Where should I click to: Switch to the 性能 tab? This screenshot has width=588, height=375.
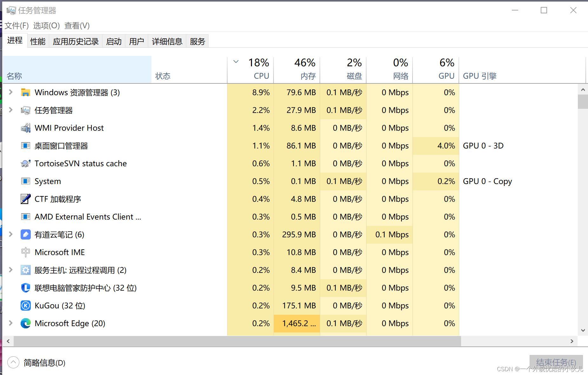click(38, 41)
